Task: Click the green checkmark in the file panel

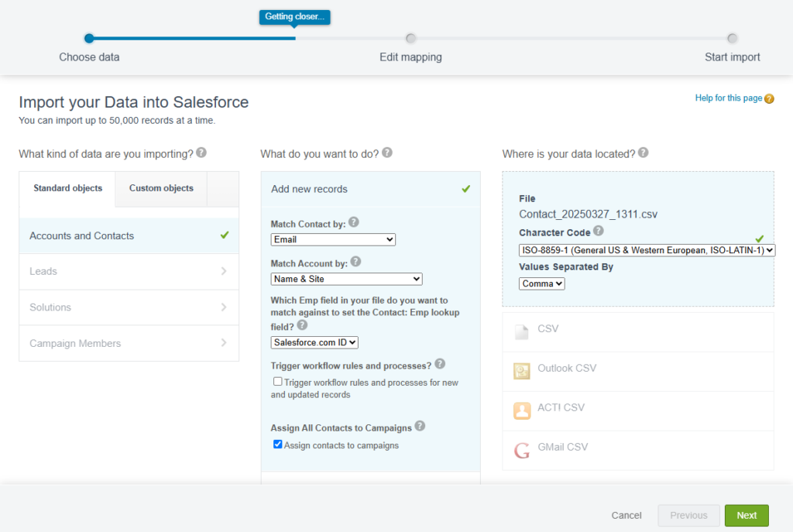Action: [759, 239]
